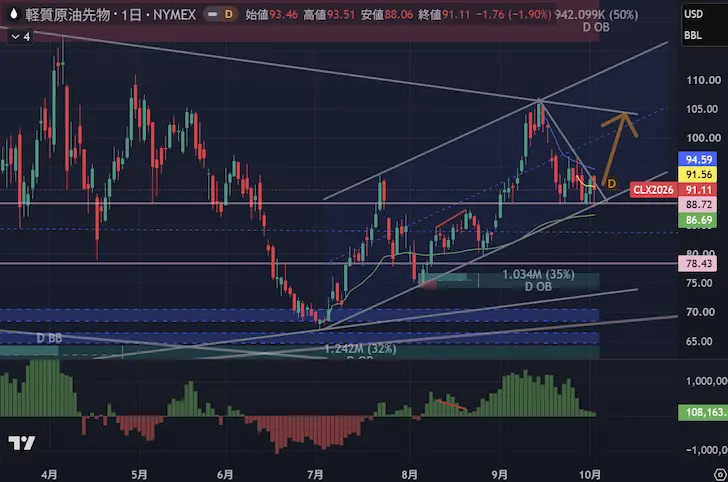Viewport: 728px width, 482px height.
Task: Click the red 91.11 last price tag
Action: pos(698,189)
